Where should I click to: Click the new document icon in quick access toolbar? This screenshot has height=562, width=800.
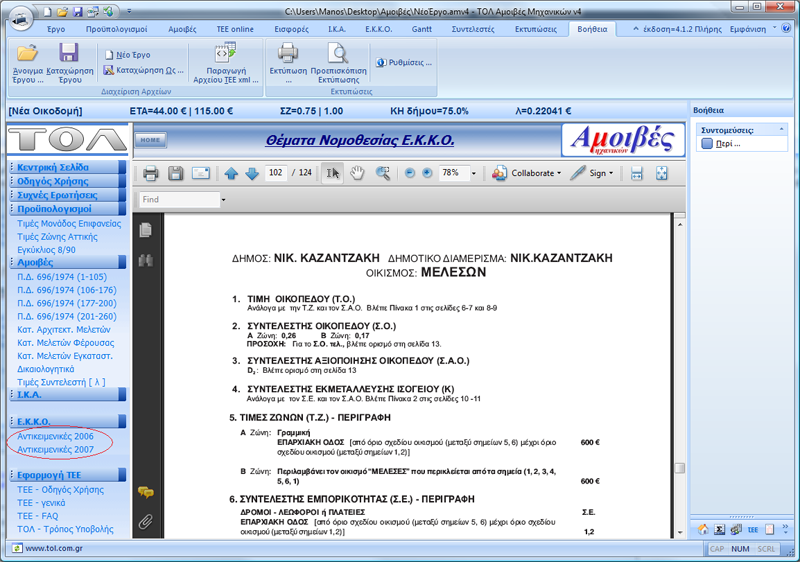click(x=47, y=11)
